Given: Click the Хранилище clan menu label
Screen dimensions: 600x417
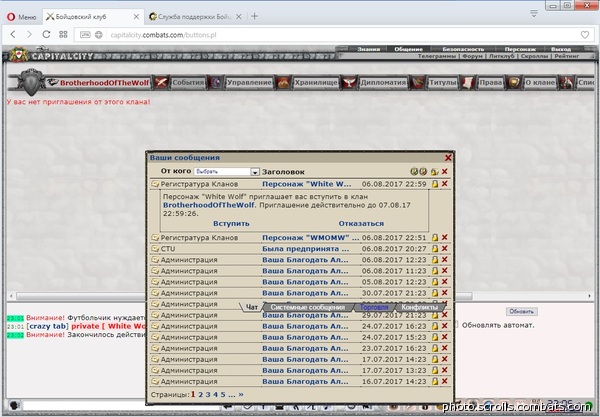Looking at the screenshot, I should pos(316,82).
